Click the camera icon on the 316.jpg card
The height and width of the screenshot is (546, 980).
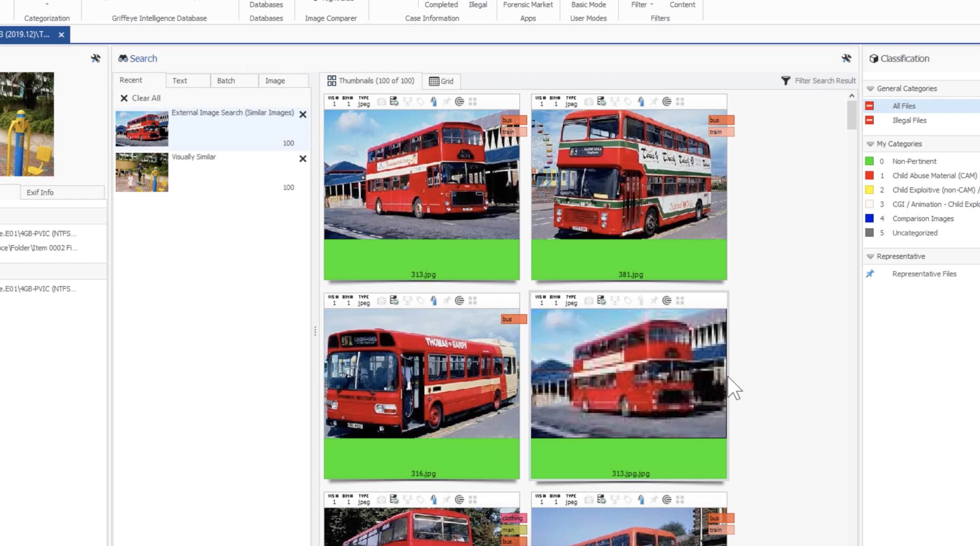click(381, 301)
